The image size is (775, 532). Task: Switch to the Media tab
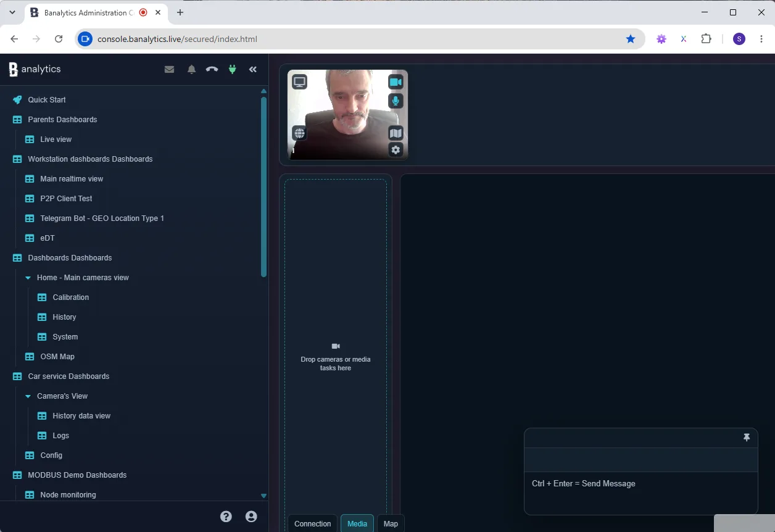(357, 523)
